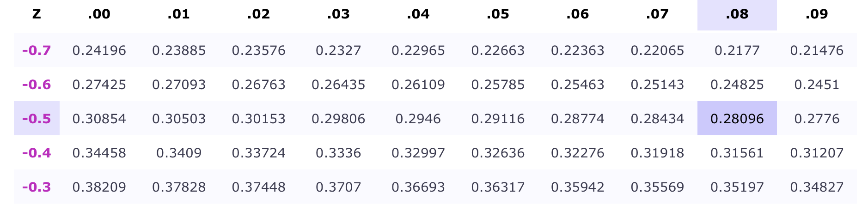This screenshot has width=868, height=205.
Task: Click the highlighted 0.28096 cell
Action: click(x=737, y=119)
